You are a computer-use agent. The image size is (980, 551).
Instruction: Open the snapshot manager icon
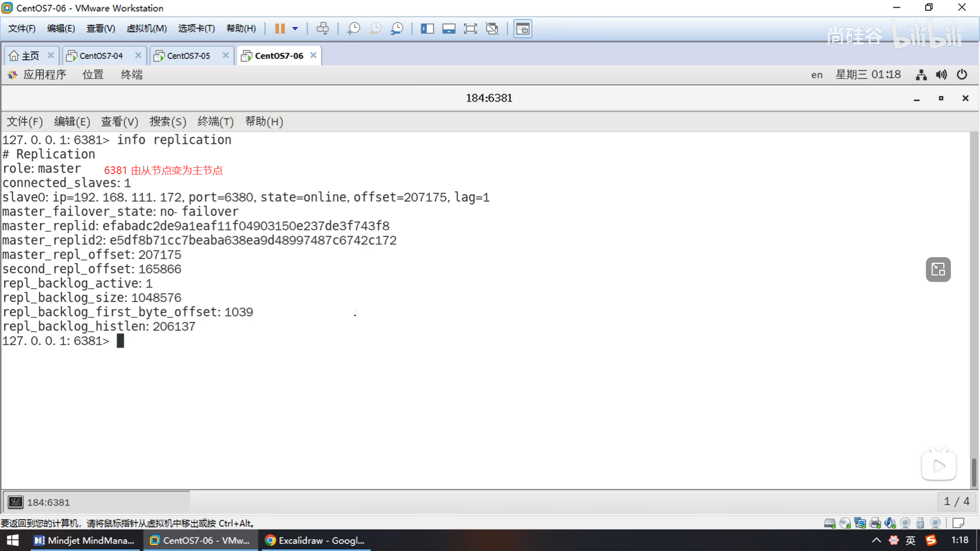[x=397, y=29]
